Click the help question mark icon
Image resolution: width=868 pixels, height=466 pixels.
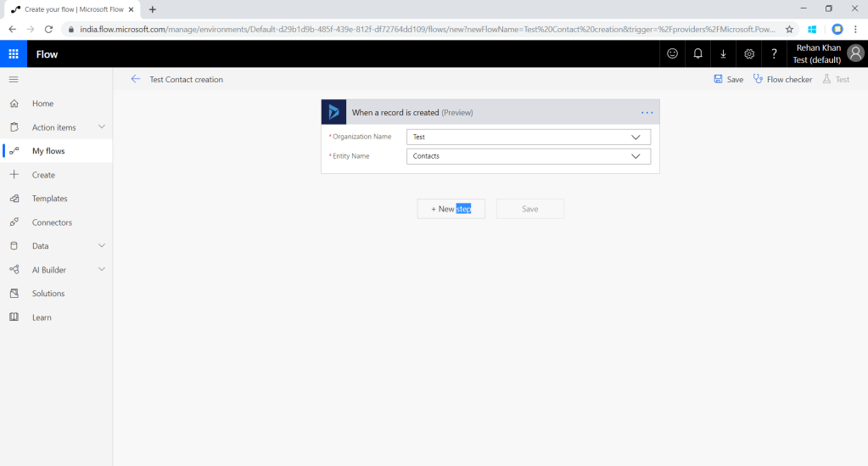point(774,53)
